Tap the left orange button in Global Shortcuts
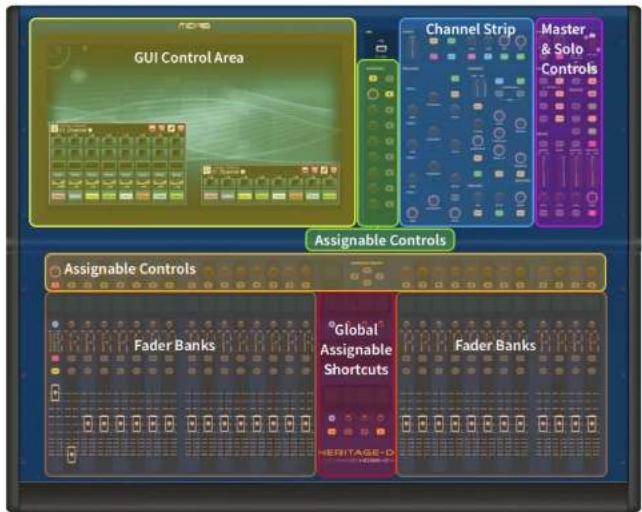Viewport: 642px width, 512px height. (x=332, y=432)
